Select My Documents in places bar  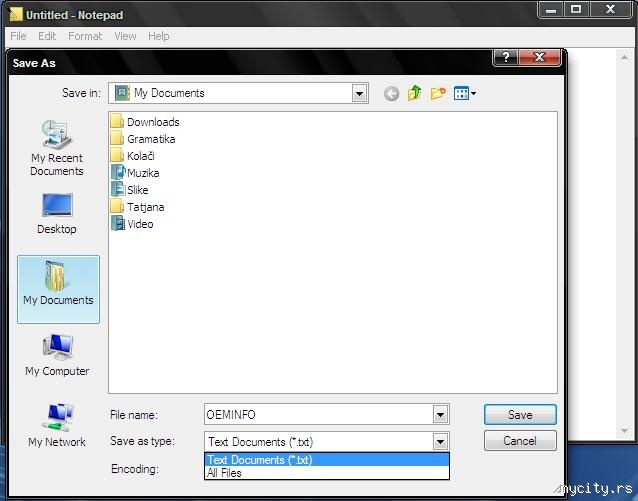58,289
